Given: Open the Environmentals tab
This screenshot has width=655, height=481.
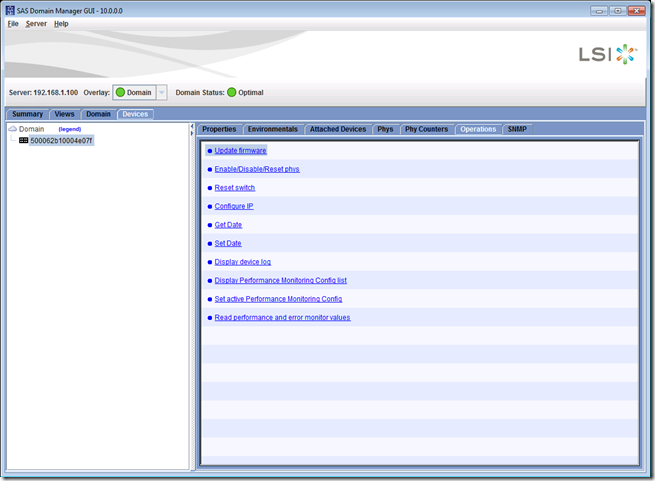Looking at the screenshot, I should tap(272, 129).
